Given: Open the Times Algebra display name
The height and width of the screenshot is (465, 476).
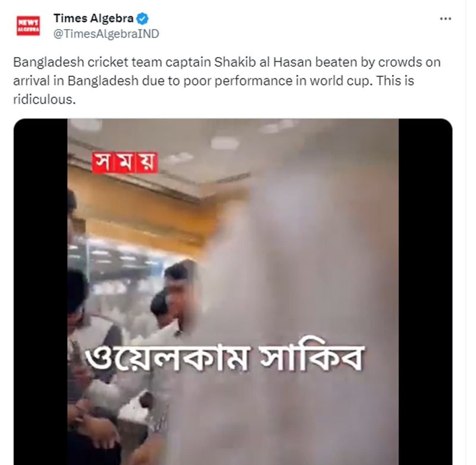Looking at the screenshot, I should [x=93, y=18].
